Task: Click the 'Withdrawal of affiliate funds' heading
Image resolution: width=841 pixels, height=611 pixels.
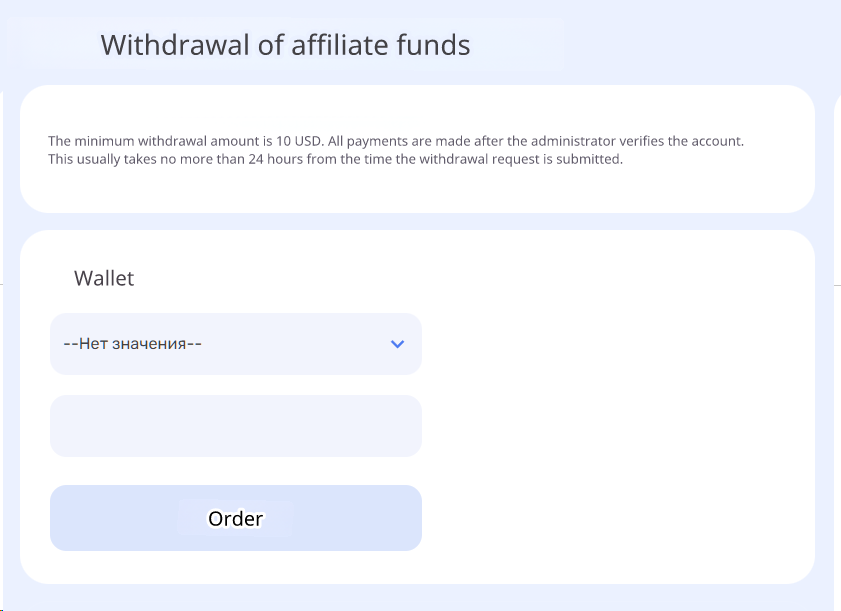Action: tap(285, 45)
